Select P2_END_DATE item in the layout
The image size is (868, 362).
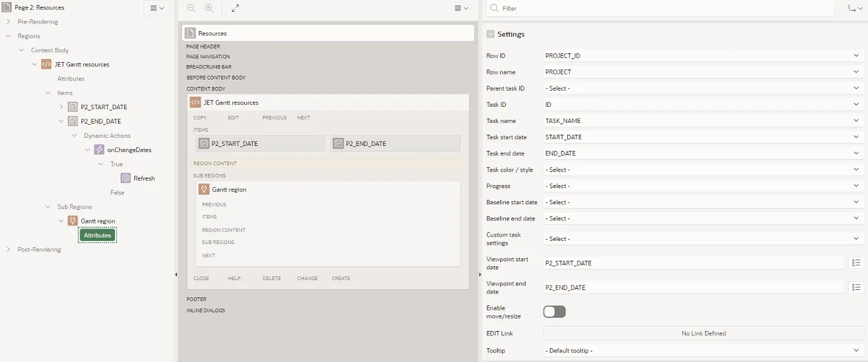tap(395, 143)
